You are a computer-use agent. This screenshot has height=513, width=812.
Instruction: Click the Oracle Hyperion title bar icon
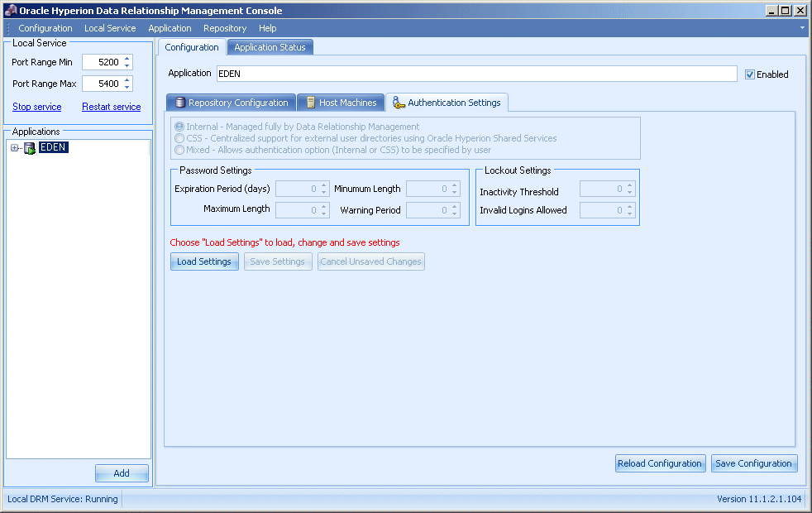coord(11,10)
